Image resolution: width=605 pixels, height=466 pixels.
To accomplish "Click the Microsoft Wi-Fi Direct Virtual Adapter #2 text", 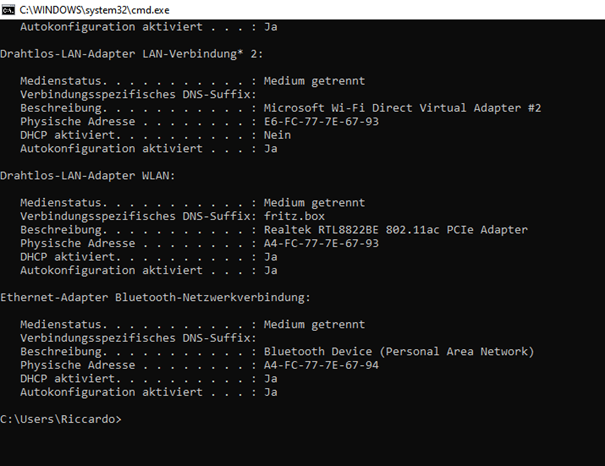I will coord(402,108).
